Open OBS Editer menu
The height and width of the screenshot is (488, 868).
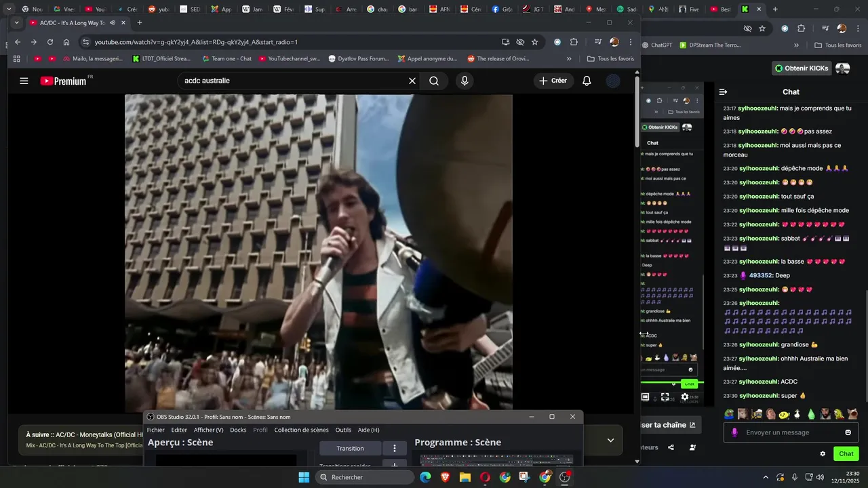(179, 430)
